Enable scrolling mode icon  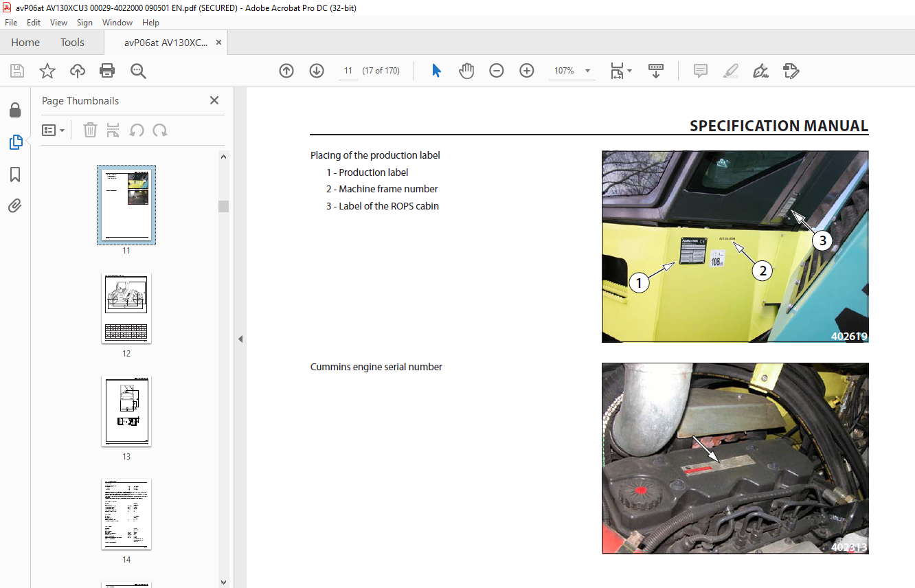click(656, 71)
